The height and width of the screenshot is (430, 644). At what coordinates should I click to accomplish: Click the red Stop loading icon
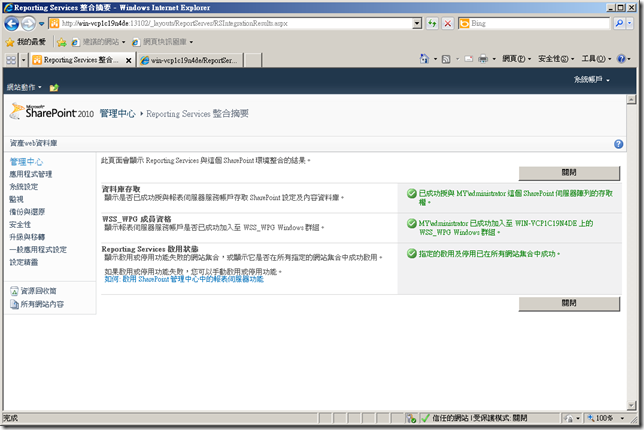click(x=448, y=23)
